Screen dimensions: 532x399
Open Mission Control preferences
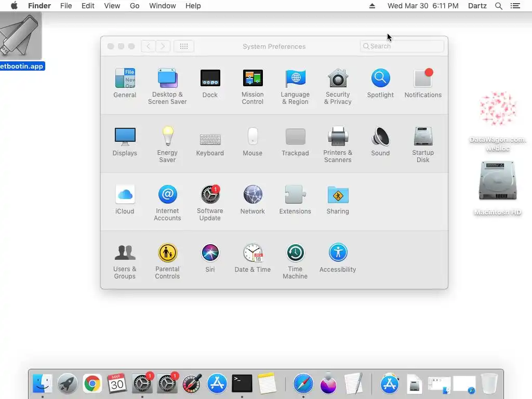pos(252,87)
